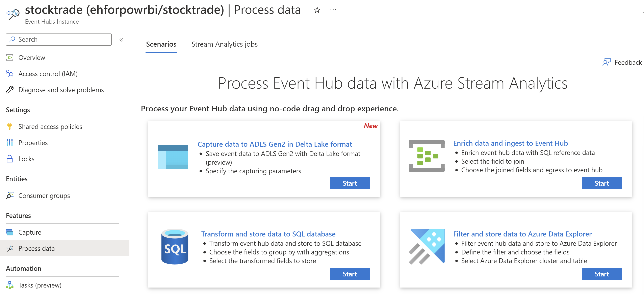Select Capture under Features
Image resolution: width=644 pixels, height=295 pixels.
pos(30,232)
